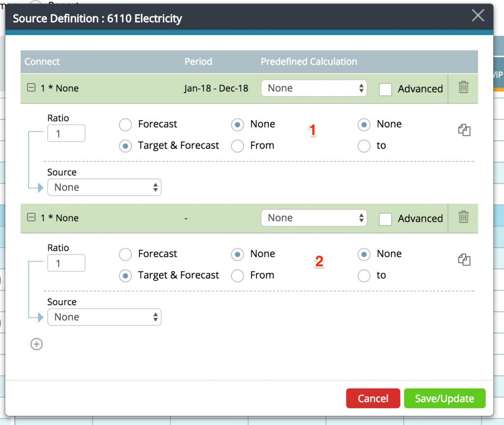This screenshot has height=425, width=504.
Task: Close the Source Definition dialog
Action: point(478,16)
